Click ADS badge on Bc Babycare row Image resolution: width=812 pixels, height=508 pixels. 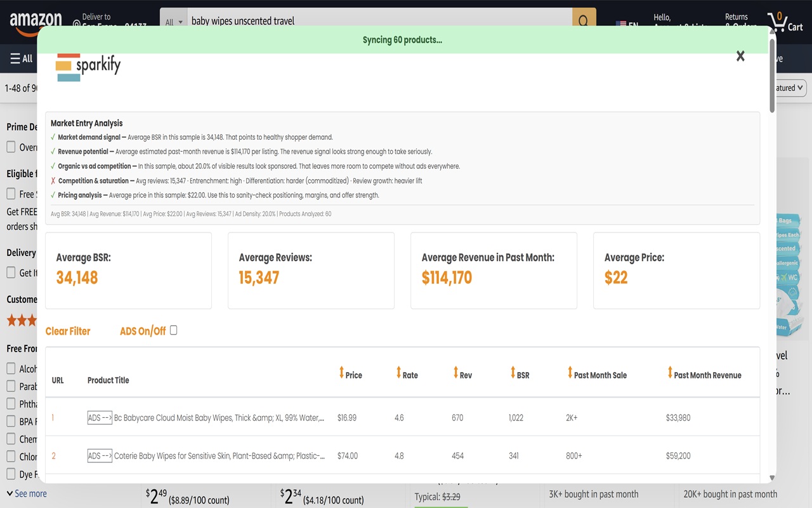[x=100, y=418]
